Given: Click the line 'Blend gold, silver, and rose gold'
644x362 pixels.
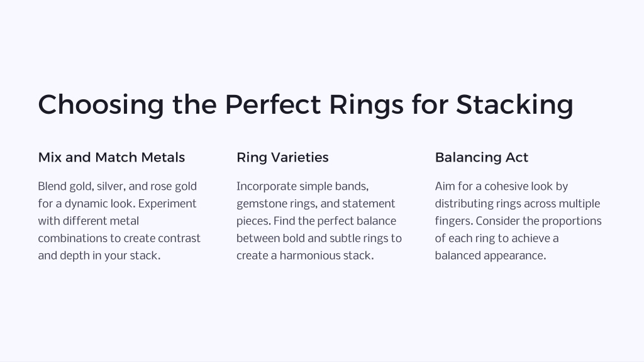Looking at the screenshot, I should 118,187.
